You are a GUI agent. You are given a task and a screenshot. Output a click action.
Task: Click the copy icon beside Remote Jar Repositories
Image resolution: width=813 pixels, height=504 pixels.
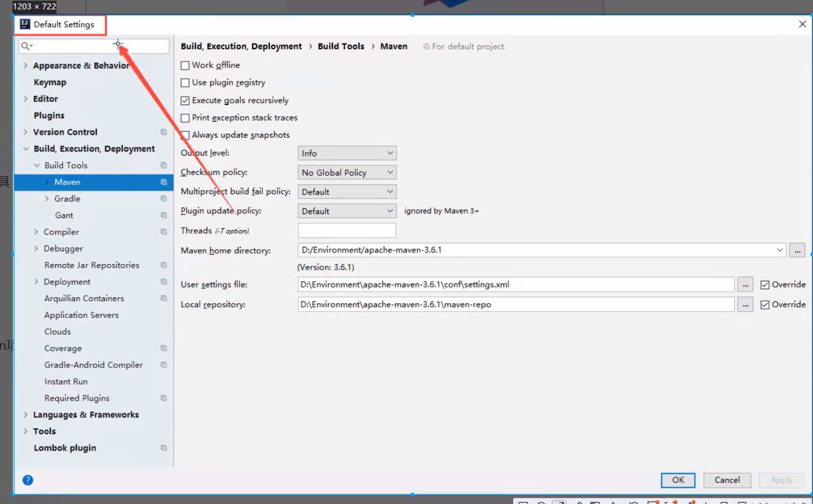[164, 265]
